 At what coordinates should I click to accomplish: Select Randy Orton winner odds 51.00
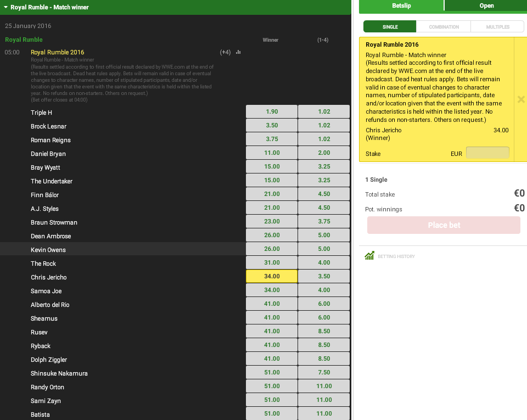[272, 387]
